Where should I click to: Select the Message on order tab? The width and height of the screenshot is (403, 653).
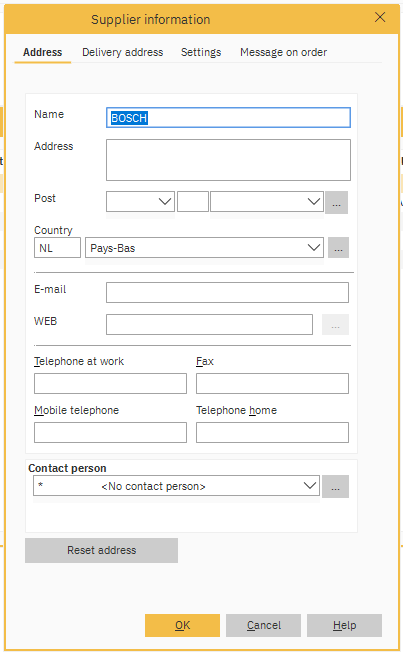(283, 52)
